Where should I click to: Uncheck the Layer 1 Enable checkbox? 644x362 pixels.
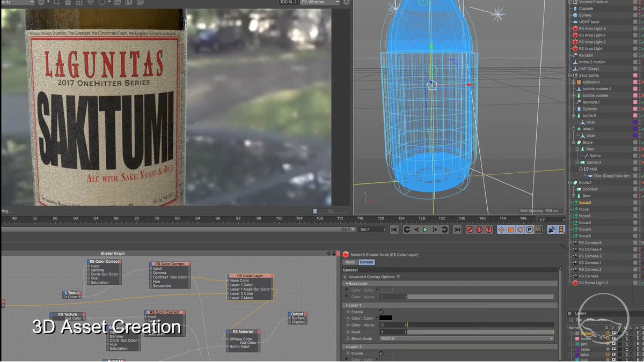coord(381,312)
